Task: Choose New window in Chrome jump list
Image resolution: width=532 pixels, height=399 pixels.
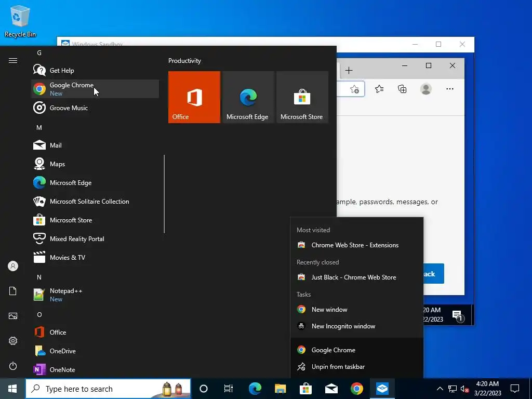Action: (x=357, y=310)
